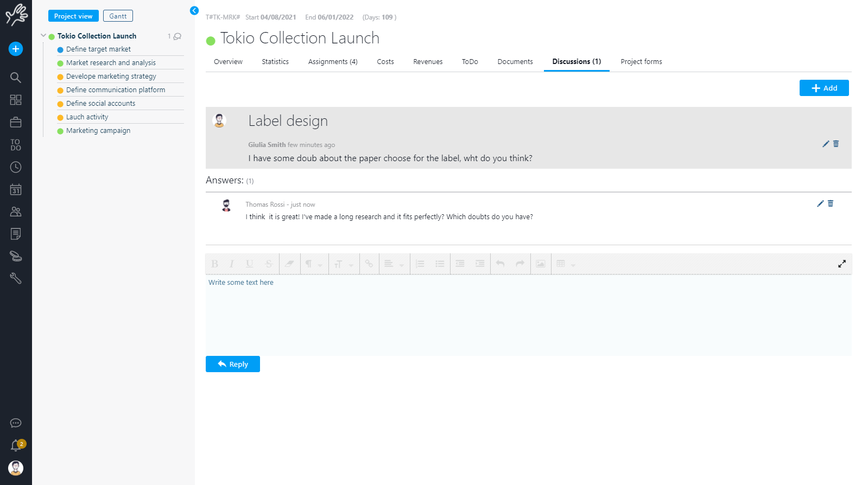868x485 pixels.
Task: Open the text alignment dropdown
Action: 394,264
